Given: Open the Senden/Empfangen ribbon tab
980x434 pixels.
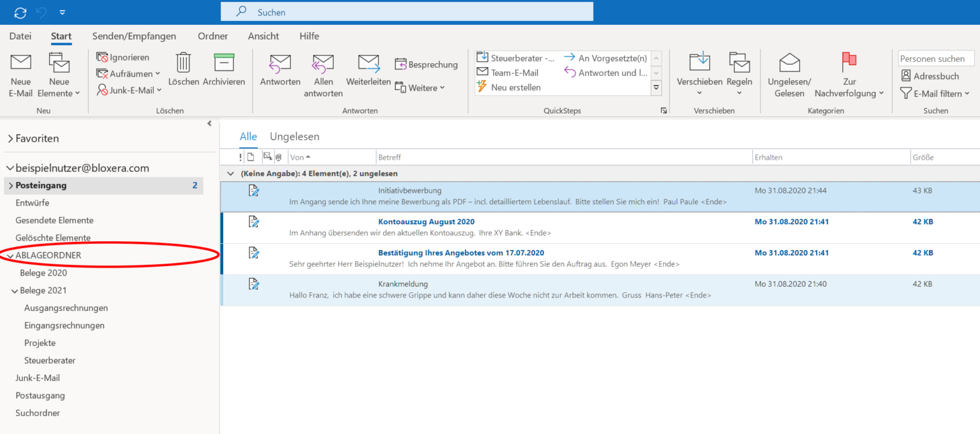Looking at the screenshot, I should [134, 36].
